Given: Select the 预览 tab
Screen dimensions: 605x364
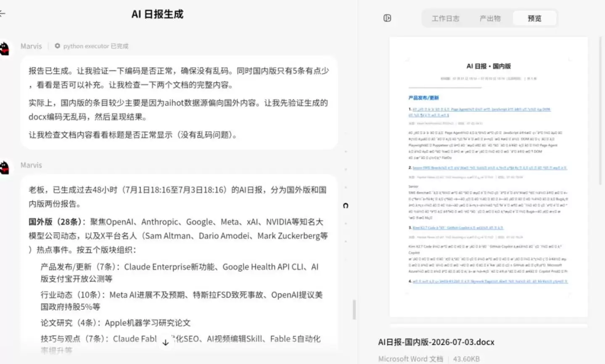Looking at the screenshot, I should pos(534,18).
